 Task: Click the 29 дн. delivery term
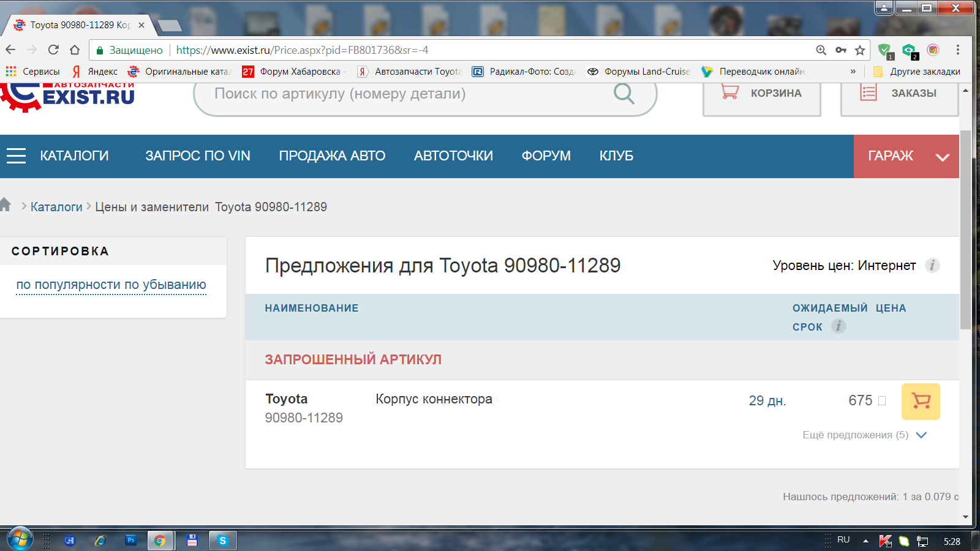click(x=767, y=401)
